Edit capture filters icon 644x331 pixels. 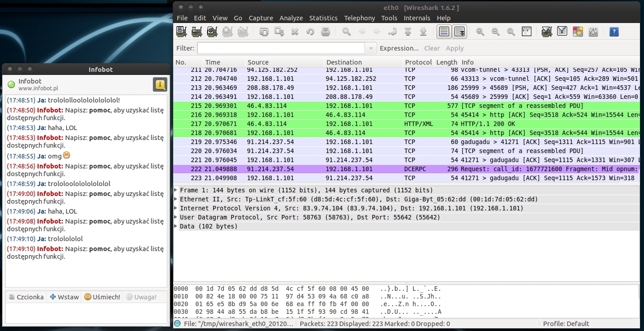[547, 32]
